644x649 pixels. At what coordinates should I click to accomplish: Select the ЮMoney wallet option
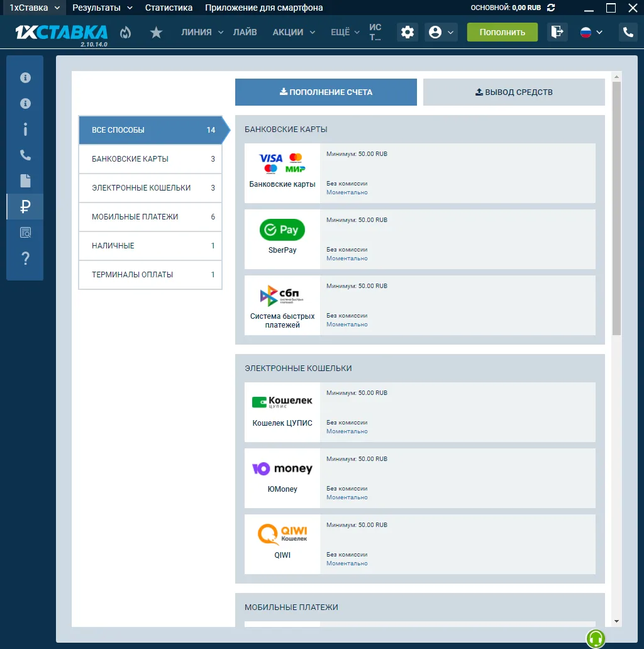click(282, 478)
